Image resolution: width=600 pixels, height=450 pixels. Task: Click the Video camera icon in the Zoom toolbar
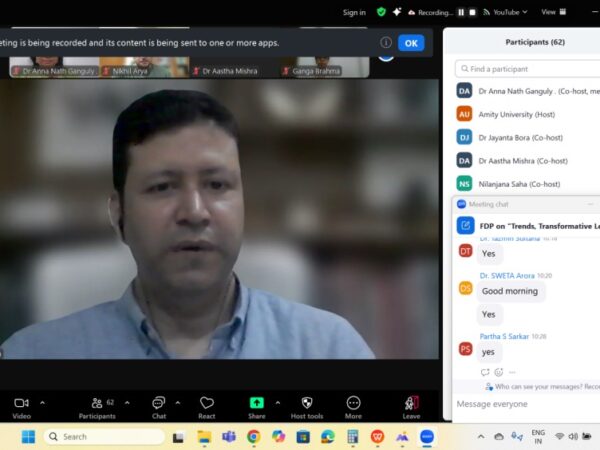coord(21,403)
